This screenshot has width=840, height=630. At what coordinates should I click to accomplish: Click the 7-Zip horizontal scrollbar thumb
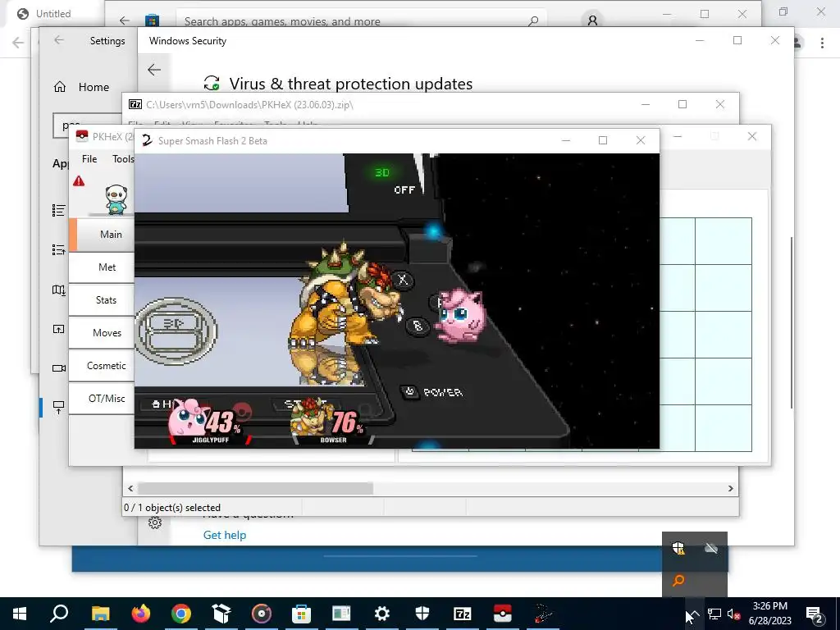256,489
